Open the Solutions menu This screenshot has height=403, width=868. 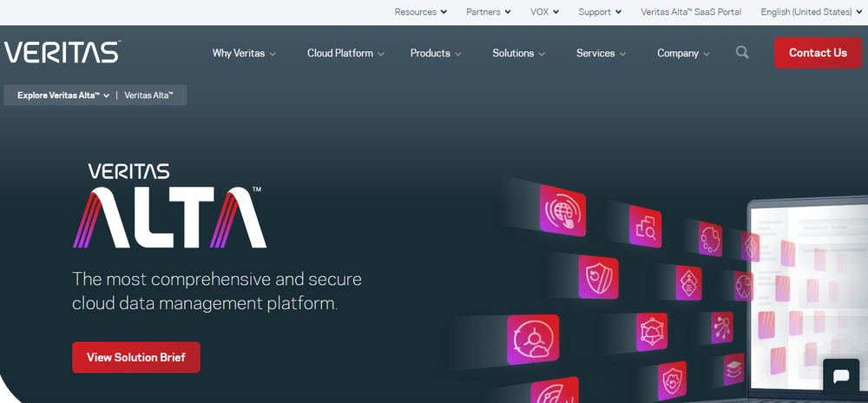tap(519, 53)
